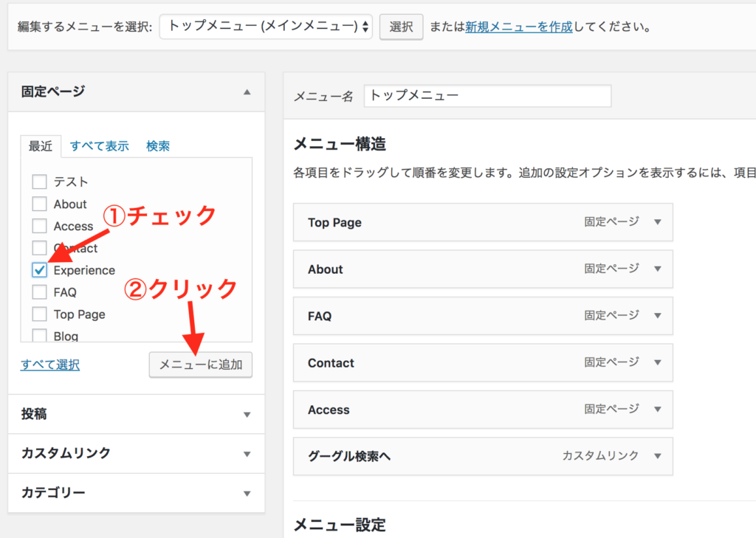Viewport: 756px width, 538px height.
Task: Switch to the すべて表示 tab
Action: [99, 146]
